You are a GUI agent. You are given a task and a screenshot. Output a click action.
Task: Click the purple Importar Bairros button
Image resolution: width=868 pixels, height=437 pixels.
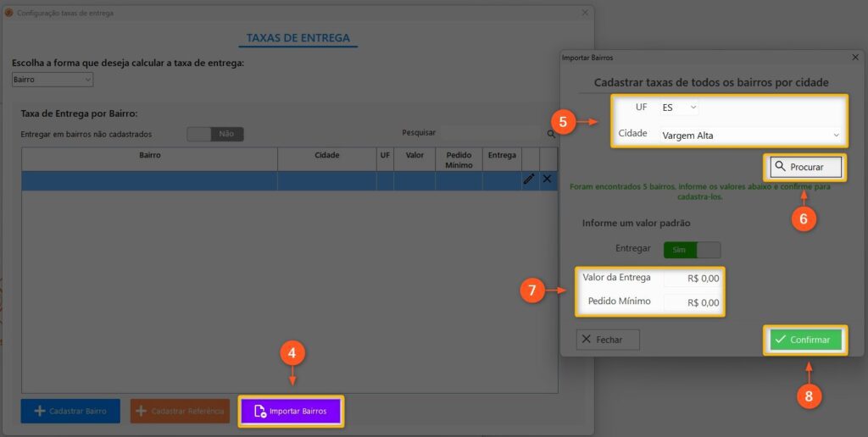(x=291, y=412)
